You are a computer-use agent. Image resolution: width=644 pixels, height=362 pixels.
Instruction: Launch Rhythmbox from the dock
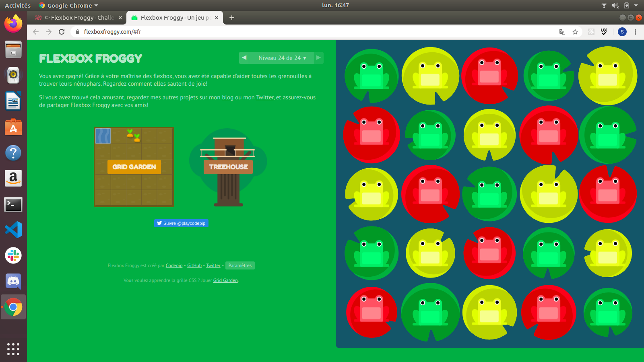click(13, 75)
